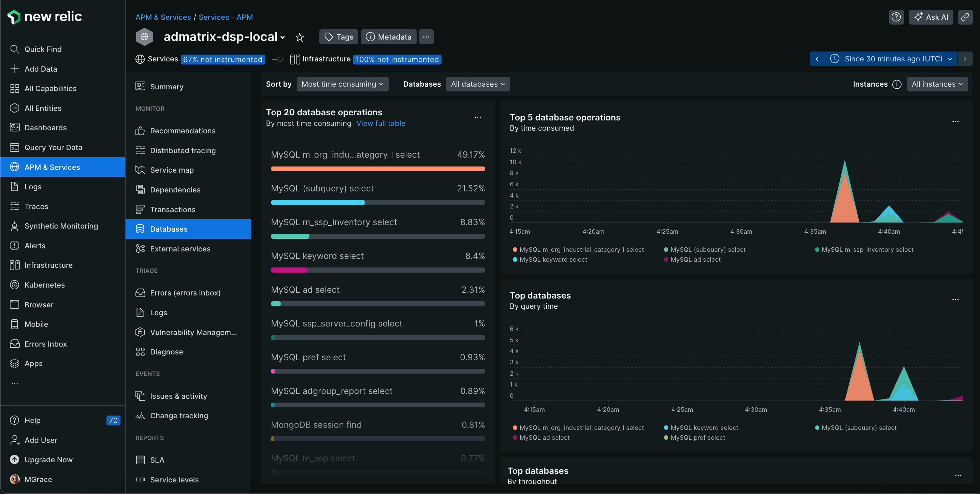Open the Service levels report icon
Screen dimensions: 980x494
point(140,480)
